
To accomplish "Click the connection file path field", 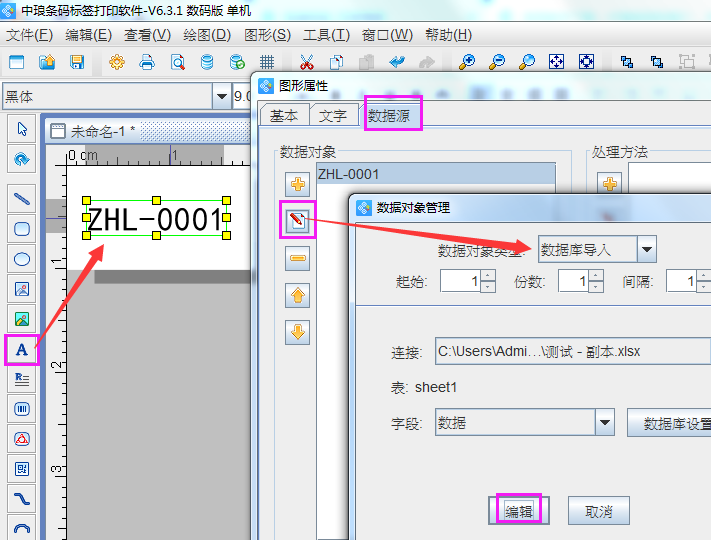I will 573,351.
